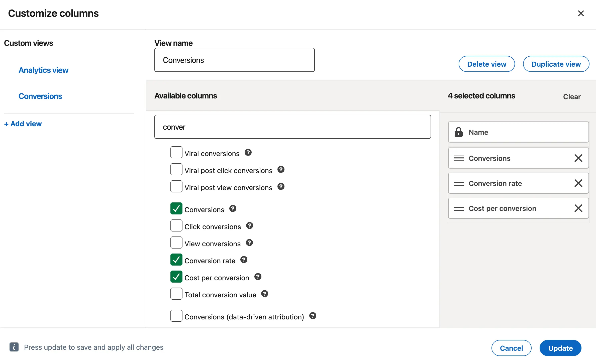596x364 pixels.
Task: Click help icon beside Viral conversions
Action: (248, 152)
